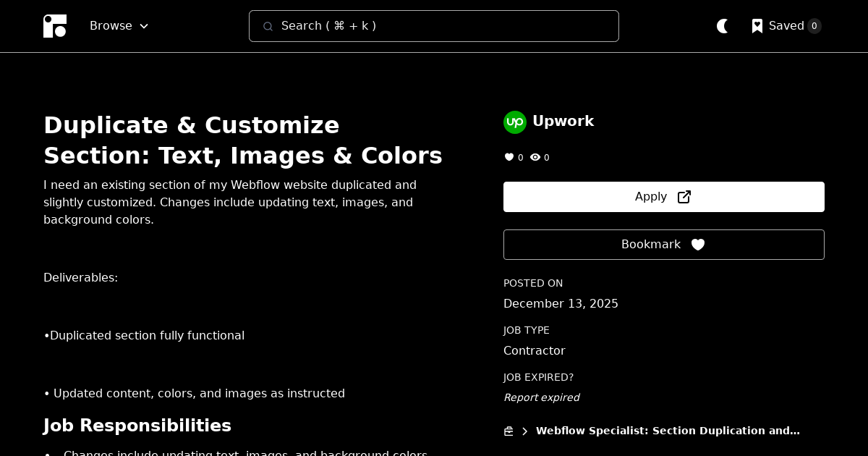This screenshot has height=456, width=868.
Task: Open the Saved jobs section
Action: 787,26
